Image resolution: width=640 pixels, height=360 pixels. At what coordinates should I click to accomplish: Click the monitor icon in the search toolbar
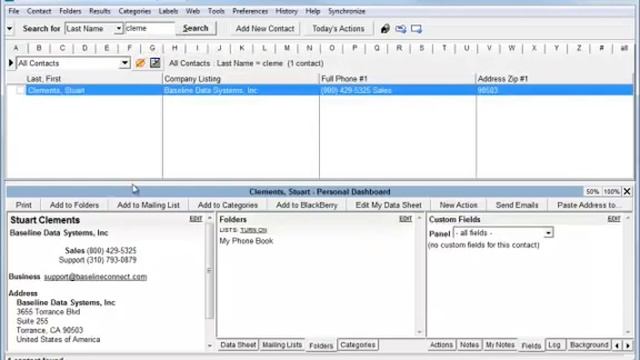pyautogui.click(x=416, y=29)
